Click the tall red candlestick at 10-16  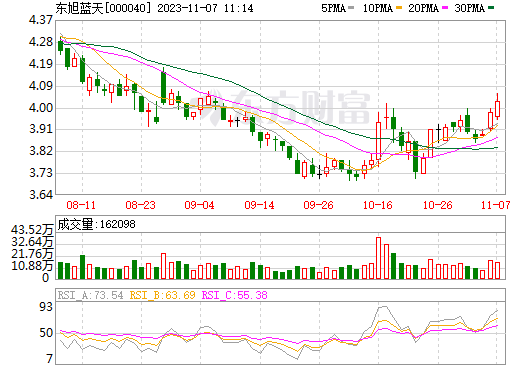pyautogui.click(x=379, y=140)
